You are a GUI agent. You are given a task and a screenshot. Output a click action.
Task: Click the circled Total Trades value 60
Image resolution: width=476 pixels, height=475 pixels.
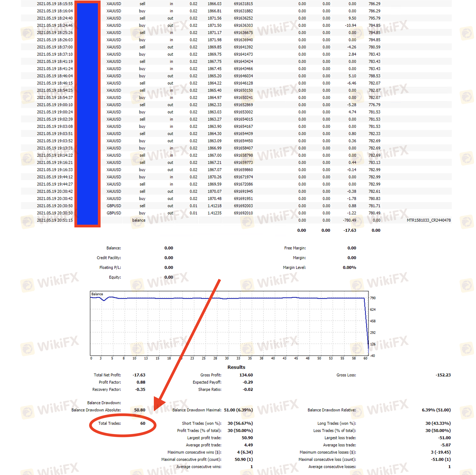(x=143, y=423)
